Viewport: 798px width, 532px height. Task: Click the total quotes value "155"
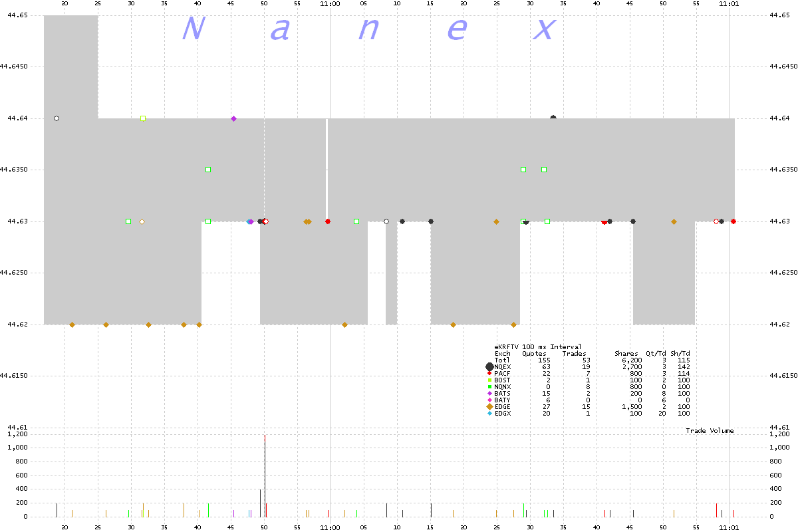[544, 360]
